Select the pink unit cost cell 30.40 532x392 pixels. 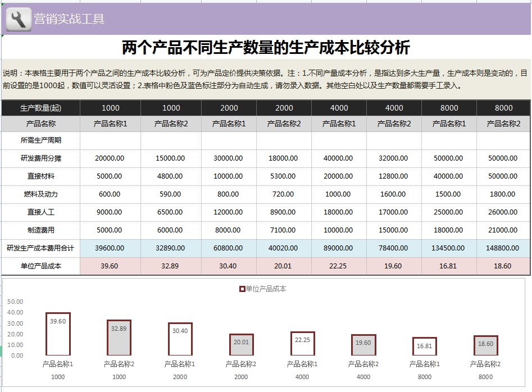[x=229, y=266]
